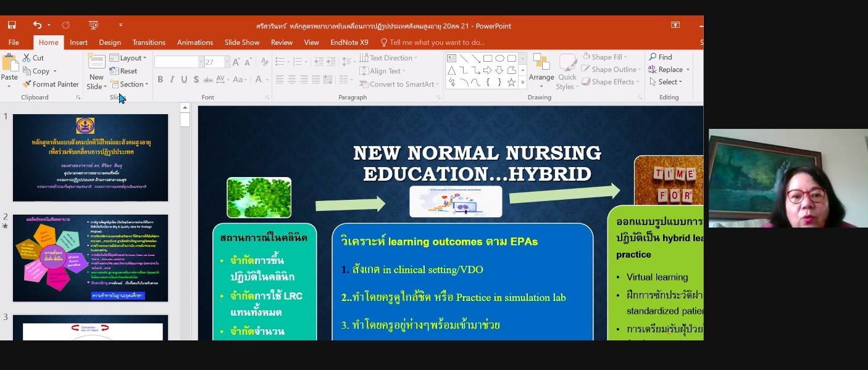
Task: Start slideshow from beginning quick access icon
Action: 94,25
